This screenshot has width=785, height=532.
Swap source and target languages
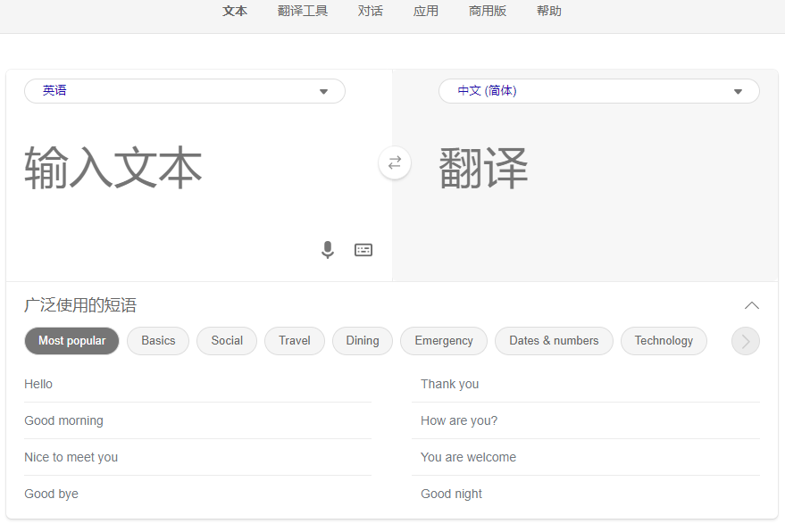(395, 163)
